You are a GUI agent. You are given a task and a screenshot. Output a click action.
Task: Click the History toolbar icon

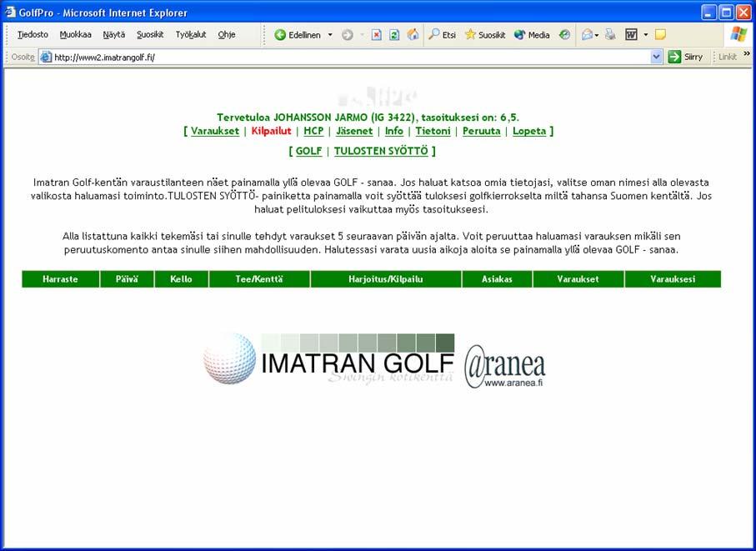[564, 35]
